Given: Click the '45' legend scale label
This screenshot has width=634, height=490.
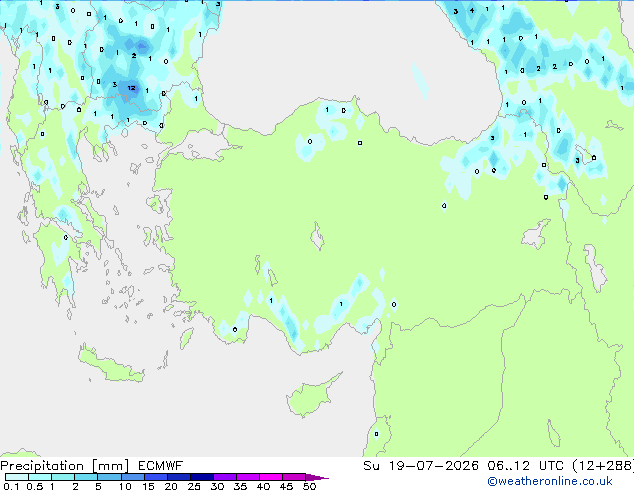Looking at the screenshot, I should 286,486.
